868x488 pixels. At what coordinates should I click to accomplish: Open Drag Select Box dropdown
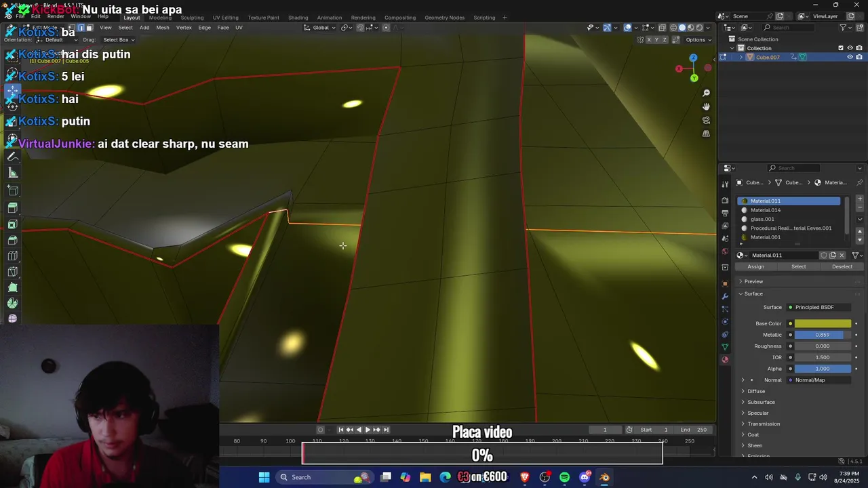click(x=119, y=40)
